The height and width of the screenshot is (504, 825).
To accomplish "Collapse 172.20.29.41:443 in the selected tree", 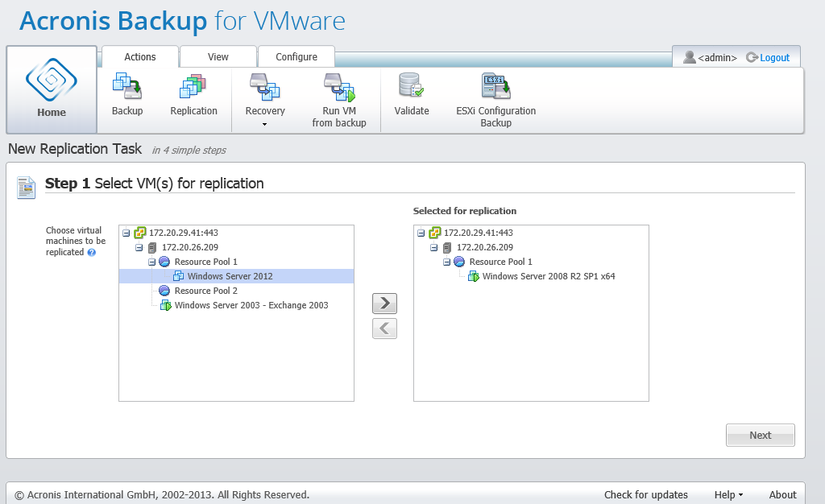I will tap(421, 233).
